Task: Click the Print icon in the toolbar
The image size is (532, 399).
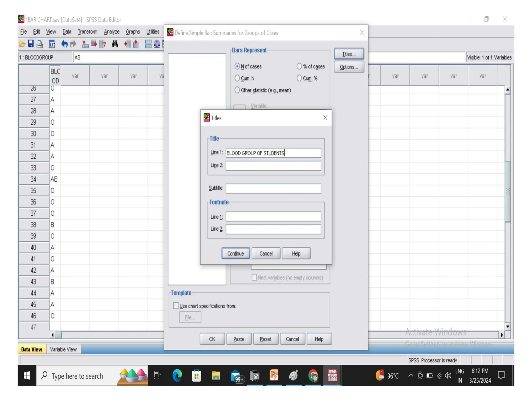Action: tap(40, 44)
